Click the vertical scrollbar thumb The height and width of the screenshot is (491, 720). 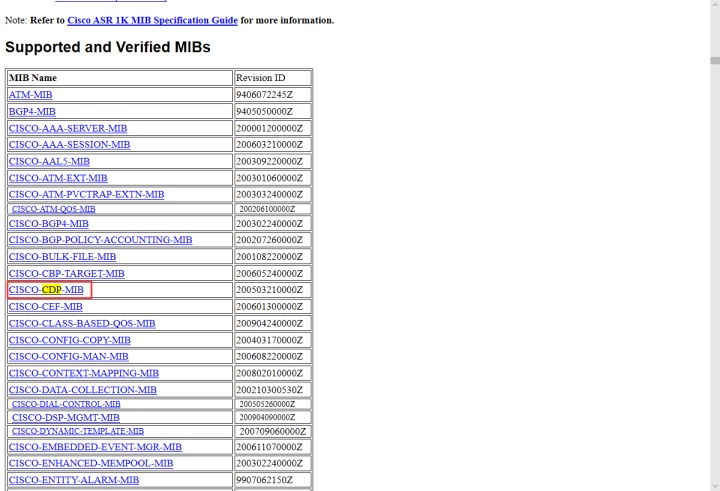point(715,61)
